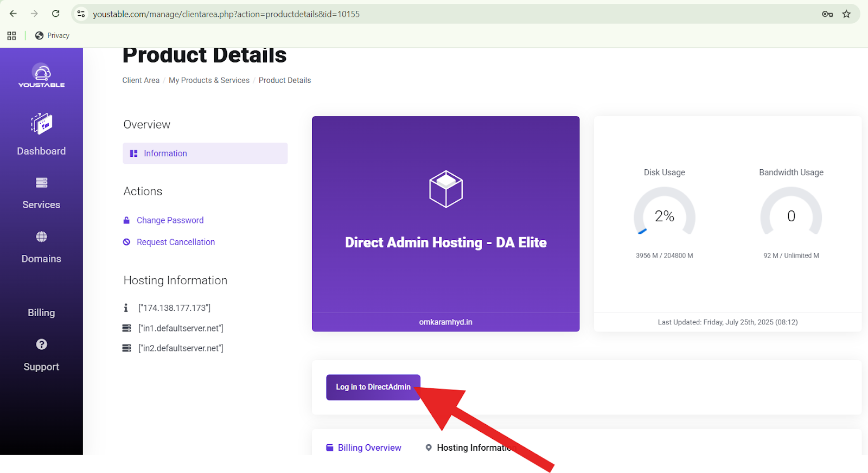Log in to DirectAdmin

tap(373, 387)
